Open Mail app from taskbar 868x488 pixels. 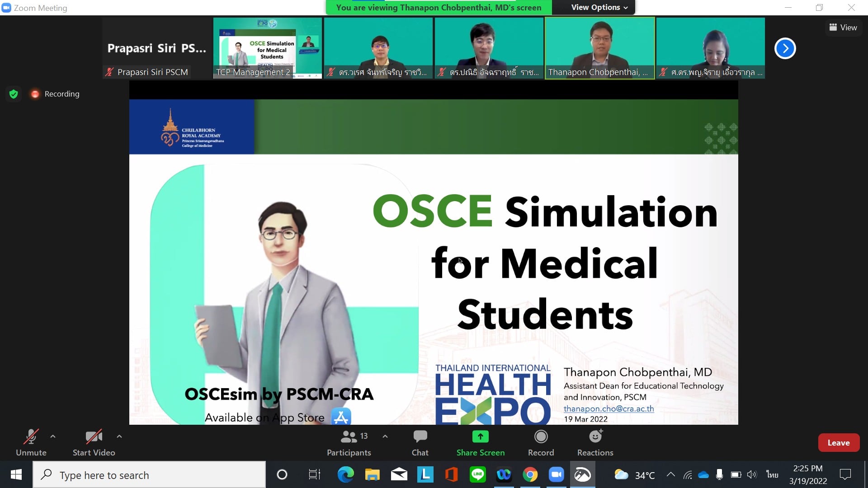click(x=399, y=475)
